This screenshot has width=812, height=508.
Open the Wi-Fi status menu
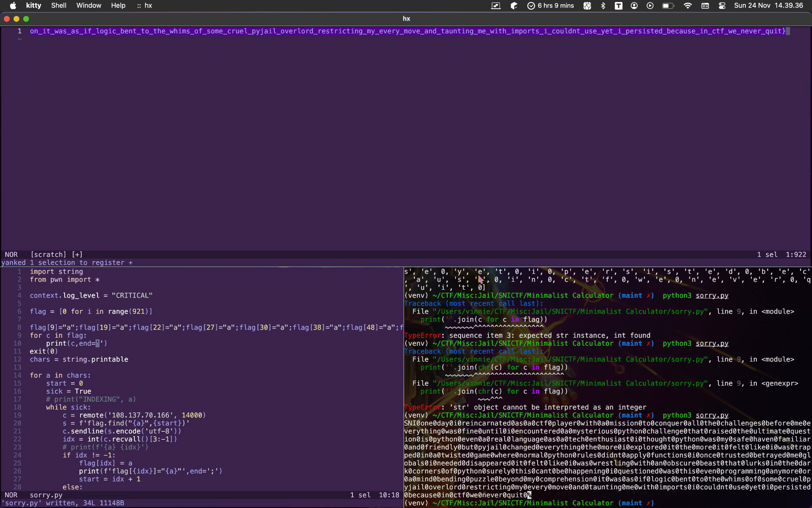click(688, 6)
